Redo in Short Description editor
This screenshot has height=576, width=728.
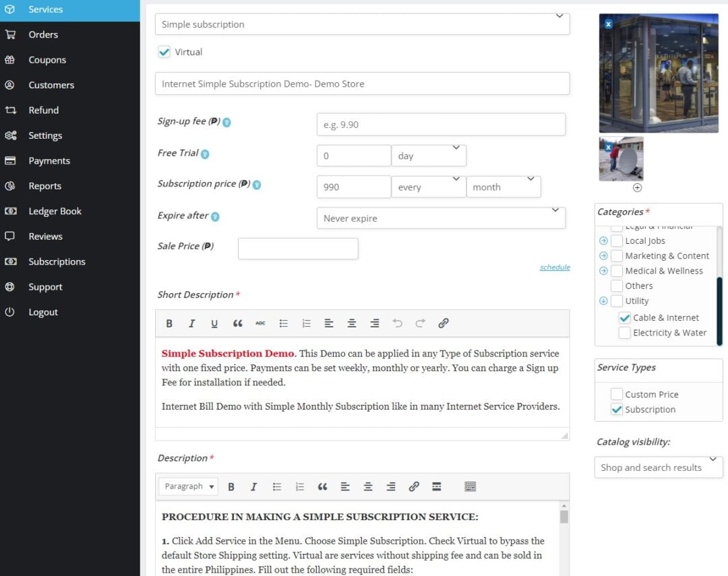[x=420, y=323]
